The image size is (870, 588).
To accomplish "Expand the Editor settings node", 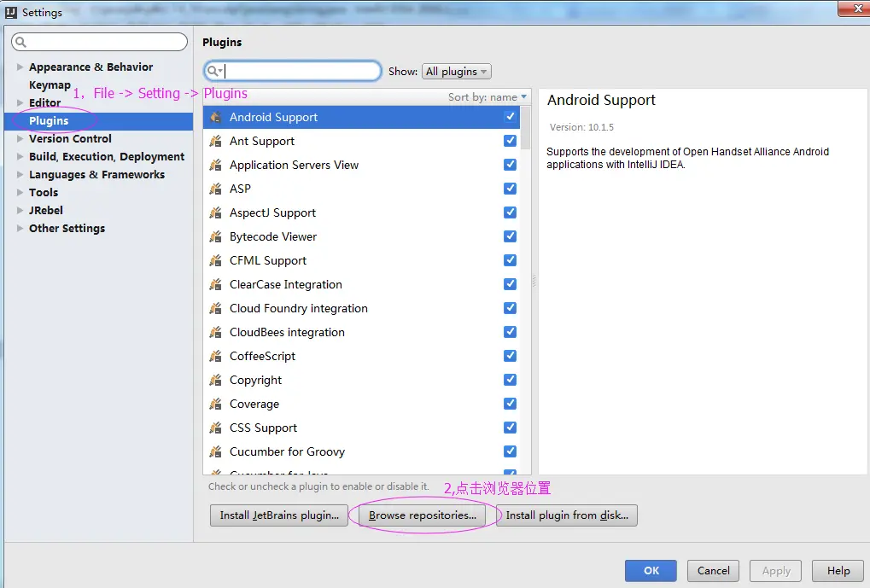I will pyautogui.click(x=20, y=102).
